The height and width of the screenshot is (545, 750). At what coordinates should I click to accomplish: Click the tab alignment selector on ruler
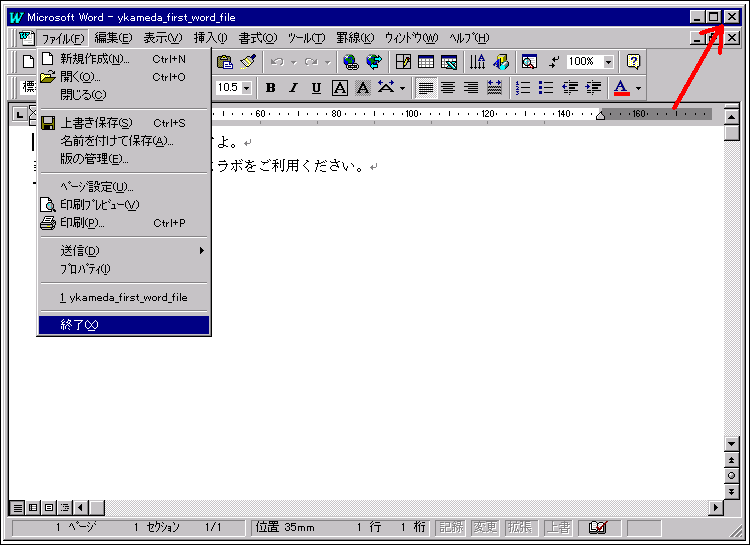(19, 115)
